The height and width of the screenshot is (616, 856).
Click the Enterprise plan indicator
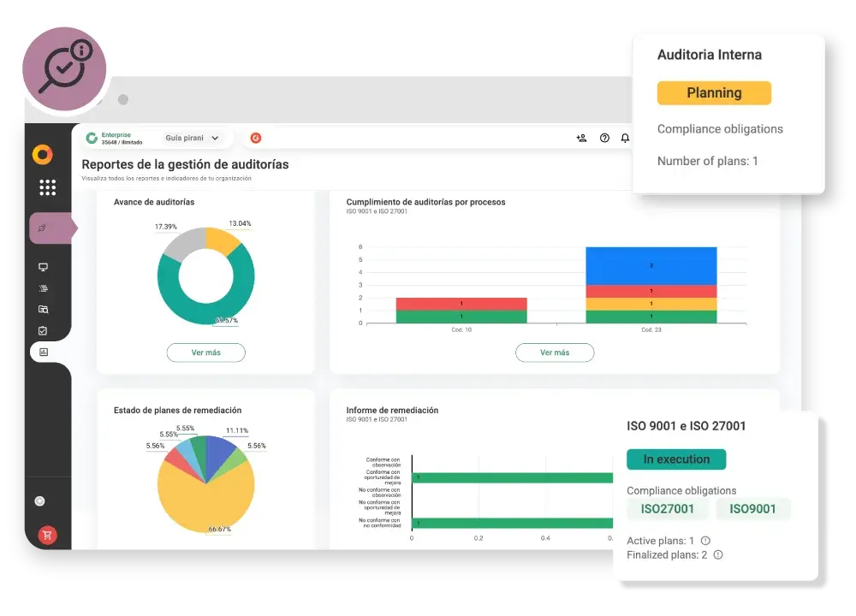[x=115, y=138]
